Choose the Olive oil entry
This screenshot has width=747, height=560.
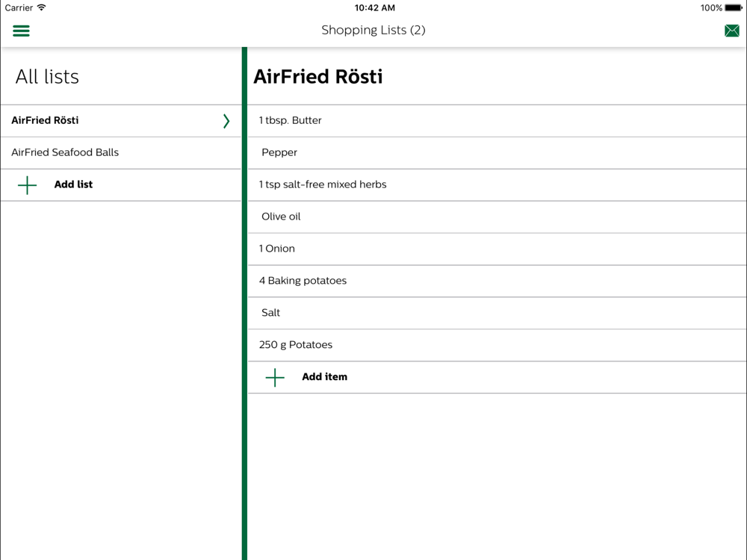497,217
